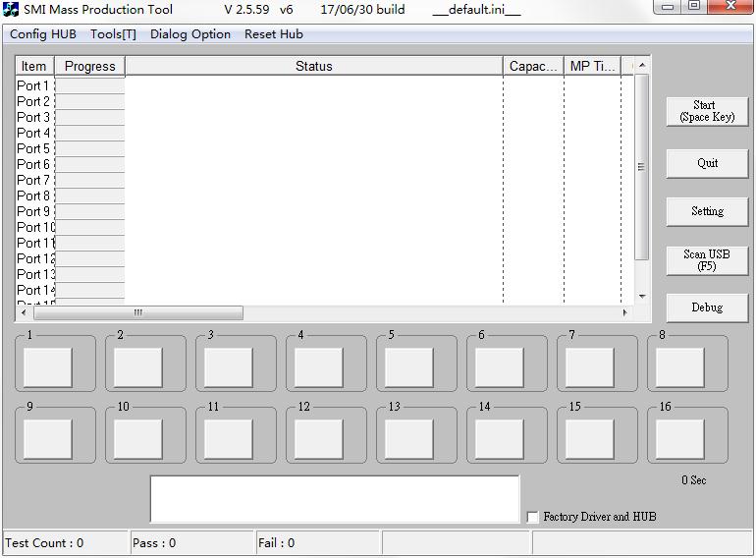Open the Config HUB menu
Screen dimensions: 756x558
(42, 34)
